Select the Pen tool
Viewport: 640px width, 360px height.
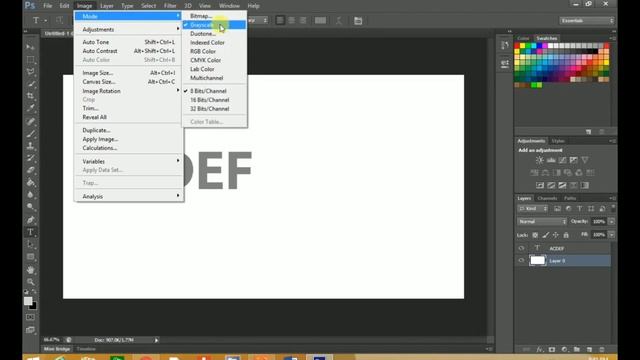[x=30, y=220]
